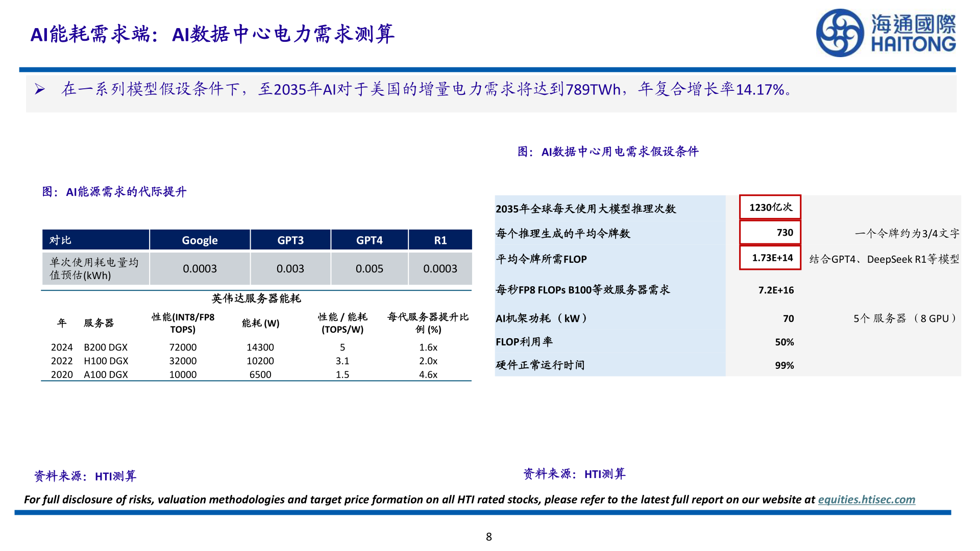The height and width of the screenshot is (551, 980).
Task: Select the AI机架功耗 value 70
Action: 788,318
